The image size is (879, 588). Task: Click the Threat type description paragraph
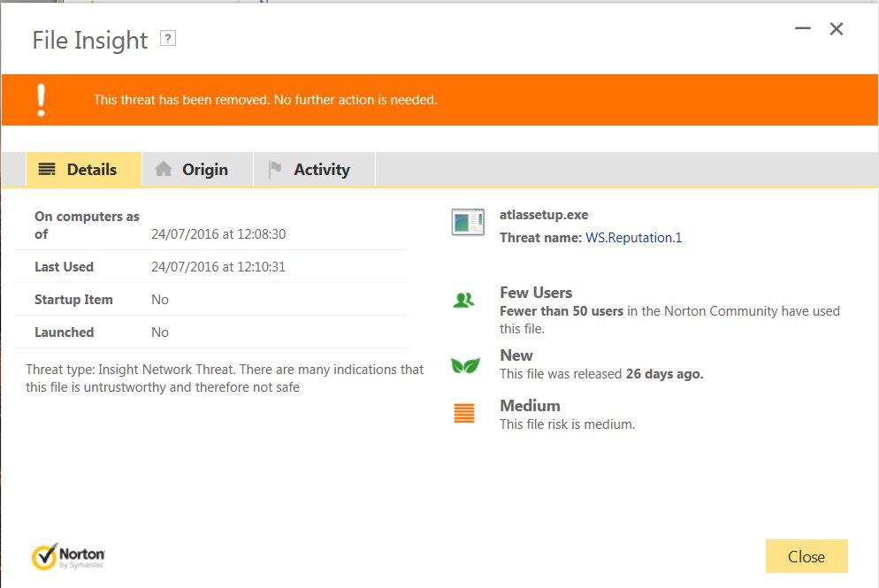click(x=225, y=378)
